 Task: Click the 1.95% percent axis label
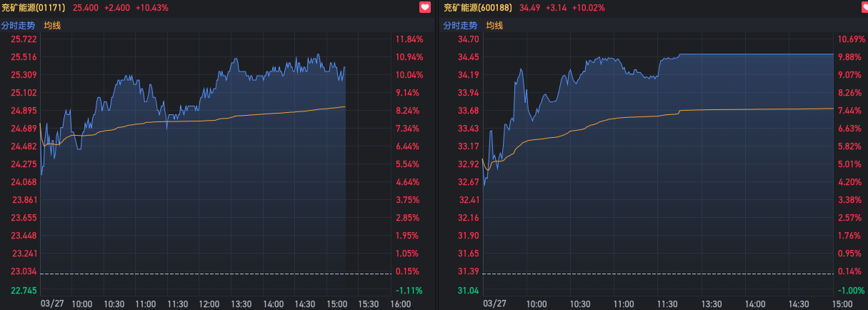point(407,236)
